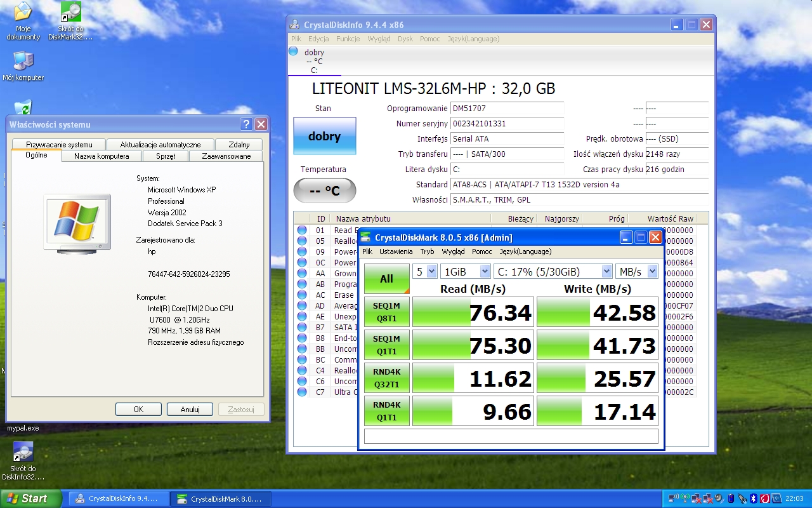This screenshot has height=508, width=812.
Task: Start the SEQ1M Q8T1 test
Action: pos(386,312)
